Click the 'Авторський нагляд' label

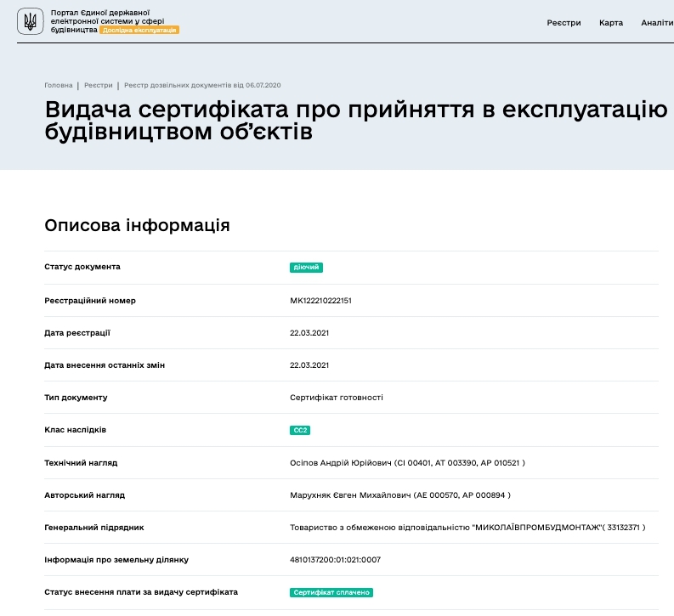coord(85,494)
